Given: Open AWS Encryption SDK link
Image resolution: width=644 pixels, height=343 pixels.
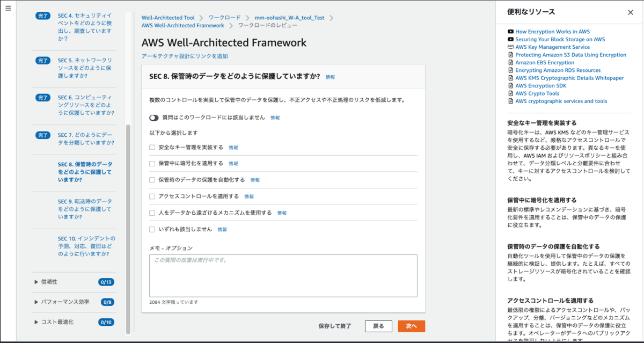Looking at the screenshot, I should 540,85.
